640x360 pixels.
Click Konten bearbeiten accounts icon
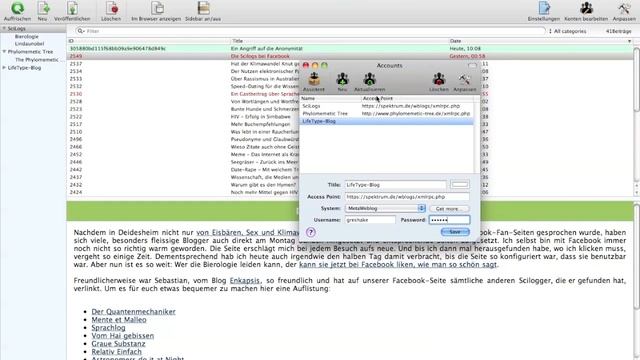[x=586, y=8]
